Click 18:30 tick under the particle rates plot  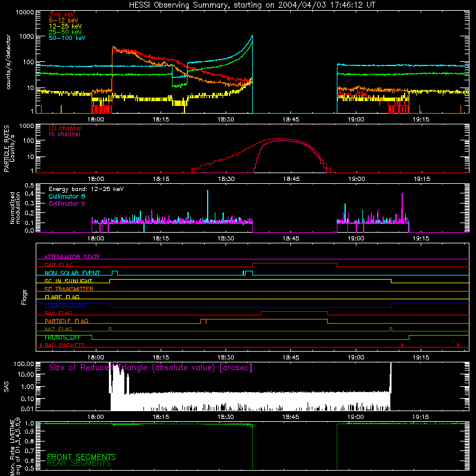(226, 179)
